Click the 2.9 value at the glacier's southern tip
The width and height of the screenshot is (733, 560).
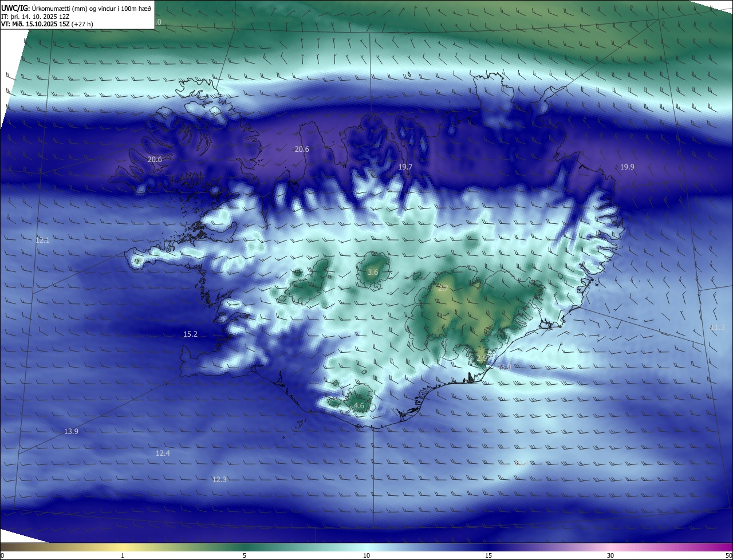click(x=481, y=358)
